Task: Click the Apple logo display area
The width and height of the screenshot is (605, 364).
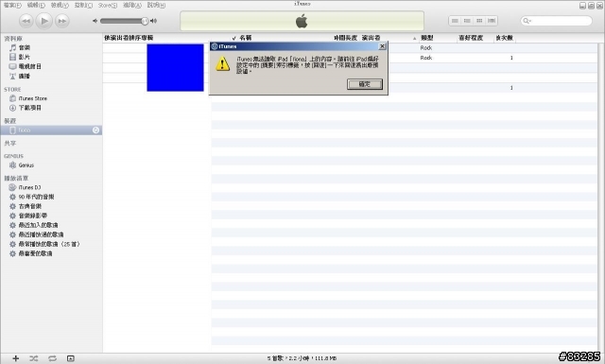Action: [x=302, y=21]
